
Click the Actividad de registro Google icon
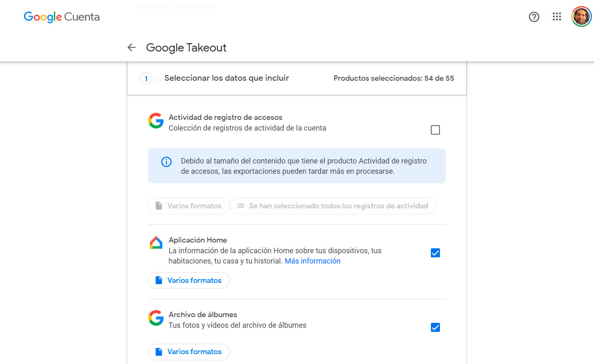156,121
